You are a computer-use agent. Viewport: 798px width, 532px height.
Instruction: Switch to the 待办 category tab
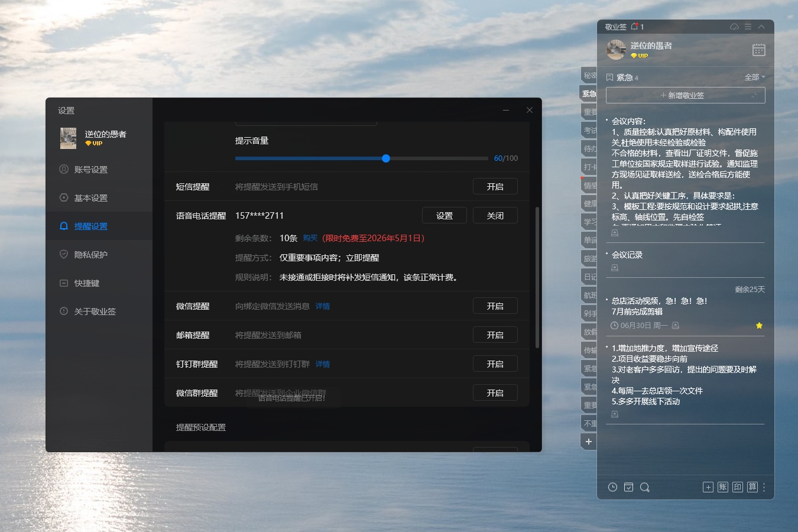click(x=589, y=148)
